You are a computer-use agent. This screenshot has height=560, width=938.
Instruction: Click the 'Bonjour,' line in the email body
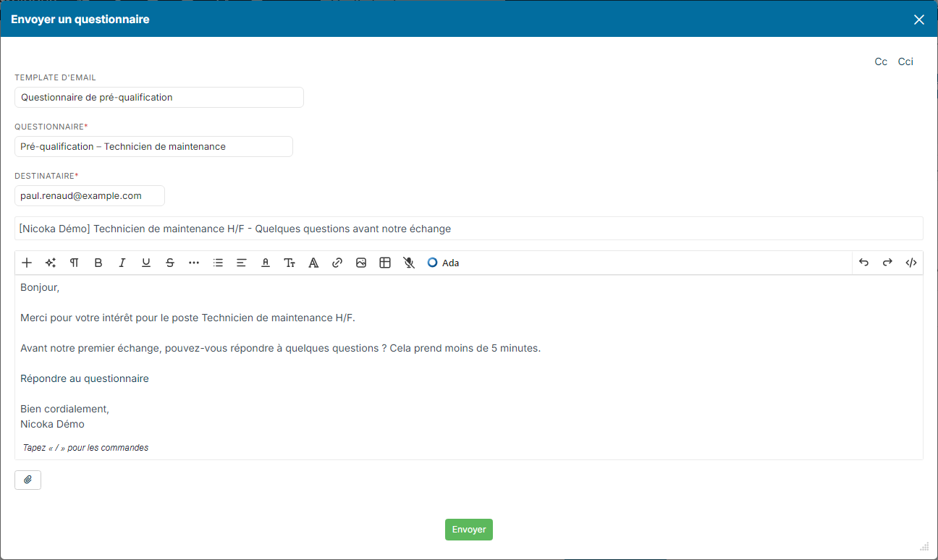click(x=40, y=287)
